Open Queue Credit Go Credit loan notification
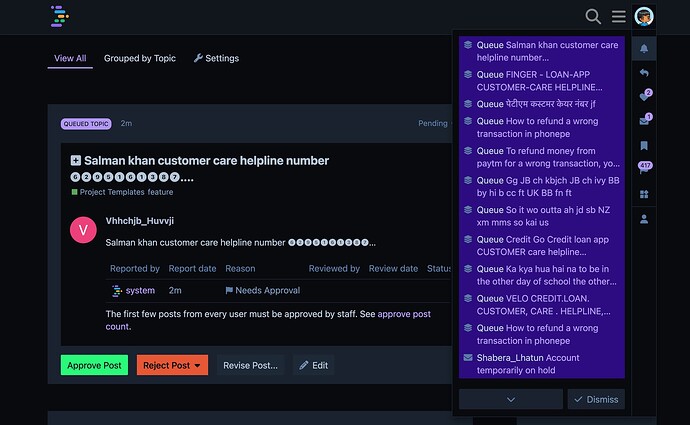This screenshot has height=425, width=690. (x=542, y=245)
